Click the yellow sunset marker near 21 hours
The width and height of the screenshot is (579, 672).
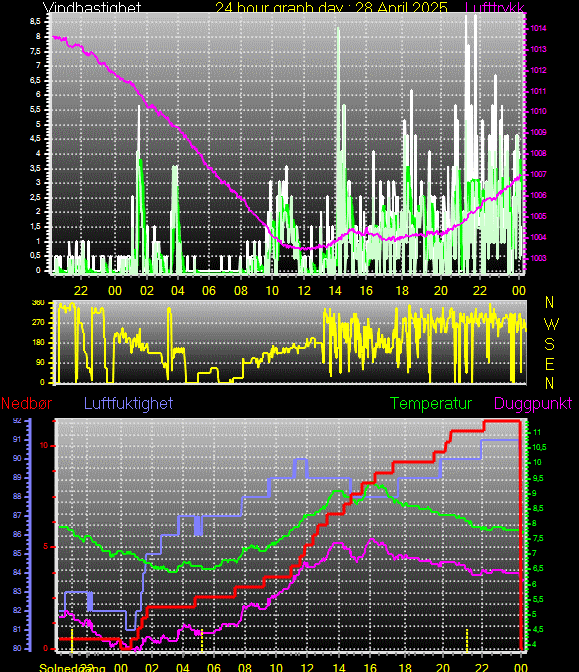click(467, 639)
